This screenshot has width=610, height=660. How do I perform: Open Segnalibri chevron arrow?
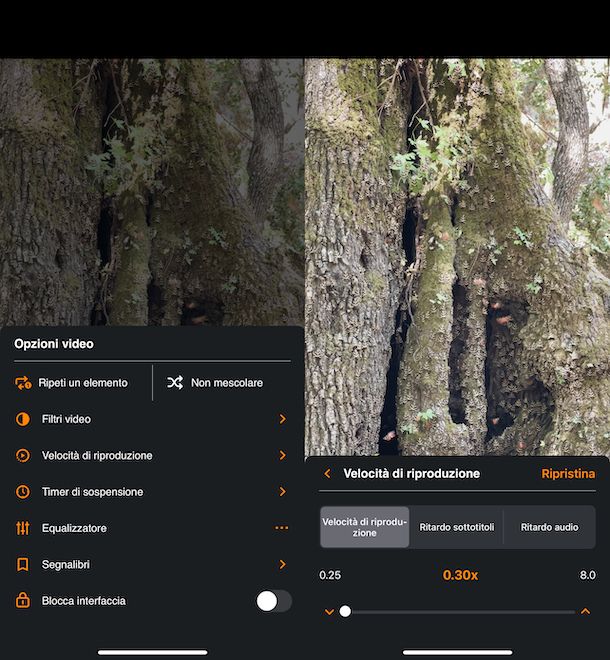point(282,564)
